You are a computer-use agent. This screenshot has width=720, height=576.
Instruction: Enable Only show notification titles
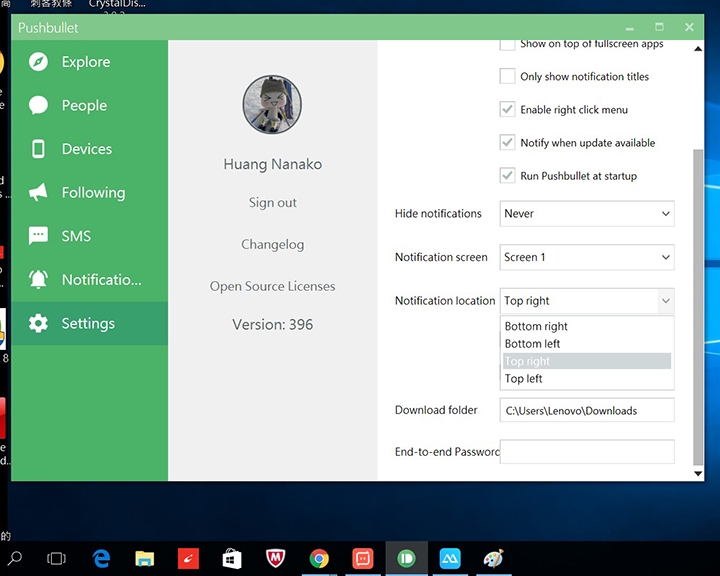[x=507, y=76]
